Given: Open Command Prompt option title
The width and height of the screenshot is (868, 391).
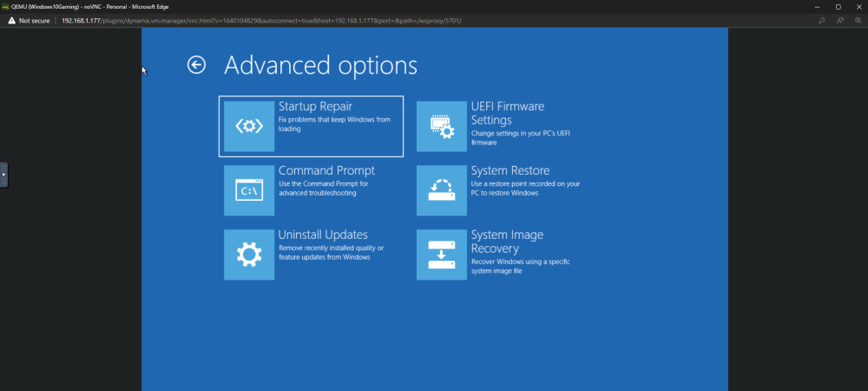Looking at the screenshot, I should [326, 170].
